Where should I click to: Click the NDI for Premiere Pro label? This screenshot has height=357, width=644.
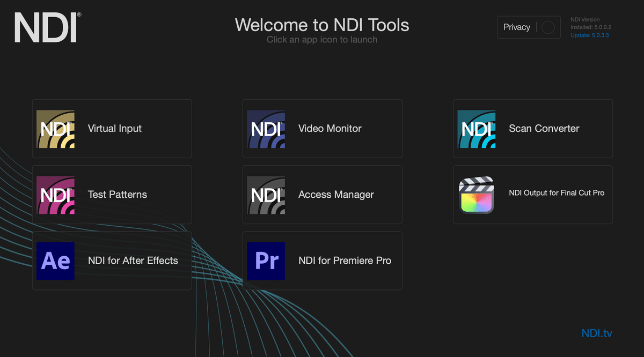(345, 261)
